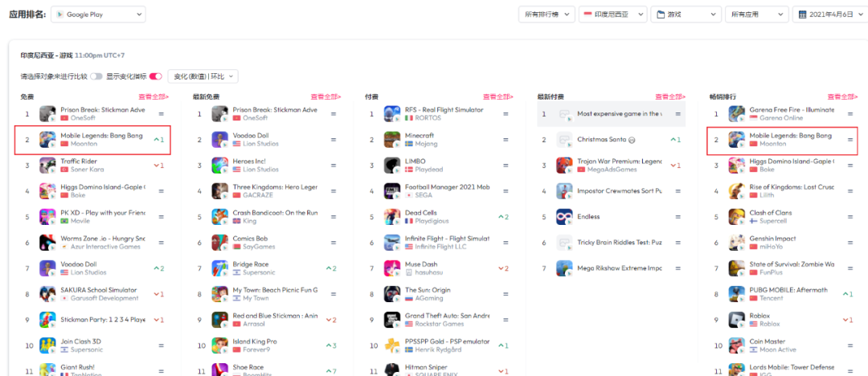Click the Endless game icon
This screenshot has height=376, width=868.
click(x=564, y=217)
